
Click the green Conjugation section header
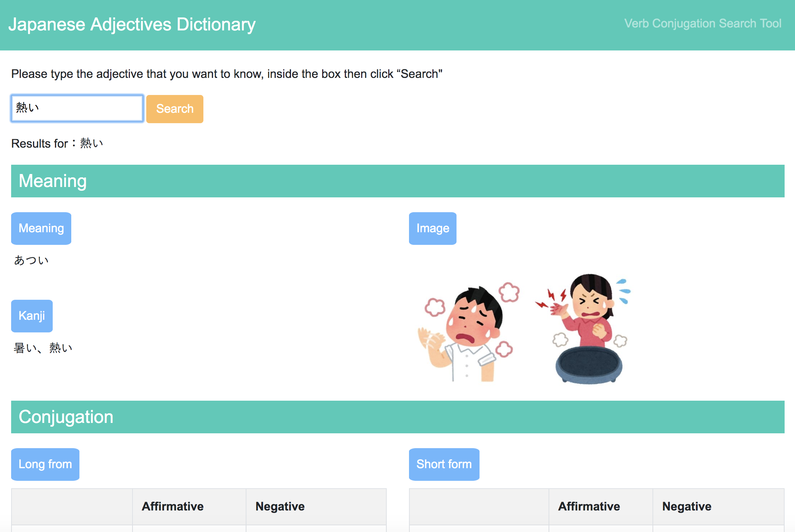pyautogui.click(x=397, y=417)
